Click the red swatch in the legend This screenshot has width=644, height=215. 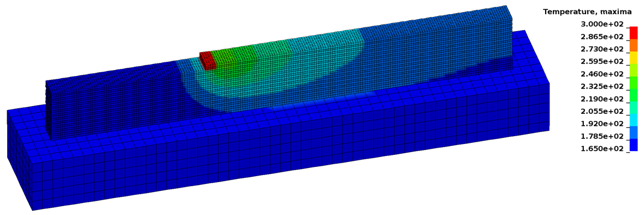click(633, 33)
